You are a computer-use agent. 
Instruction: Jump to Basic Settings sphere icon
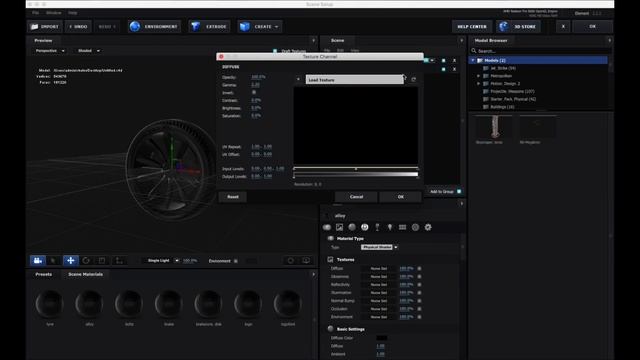click(352, 227)
